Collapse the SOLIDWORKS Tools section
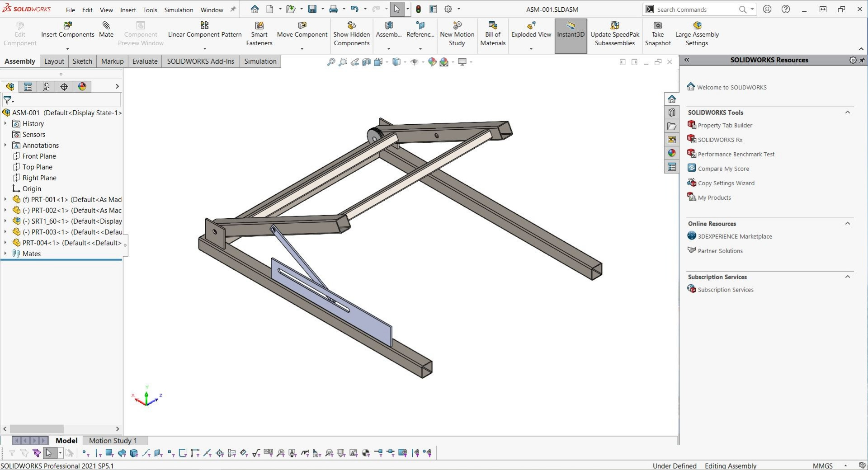This screenshot has width=868, height=470. (848, 112)
